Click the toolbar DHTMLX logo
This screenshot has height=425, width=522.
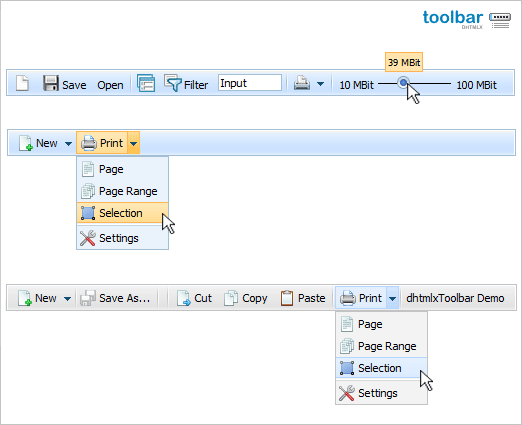466,19
